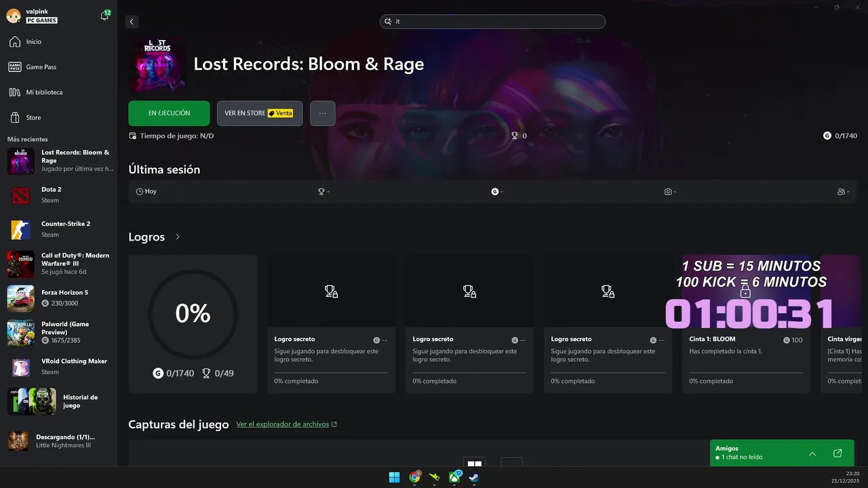
Task: Click the trophy icon next to 0
Action: [x=515, y=136]
